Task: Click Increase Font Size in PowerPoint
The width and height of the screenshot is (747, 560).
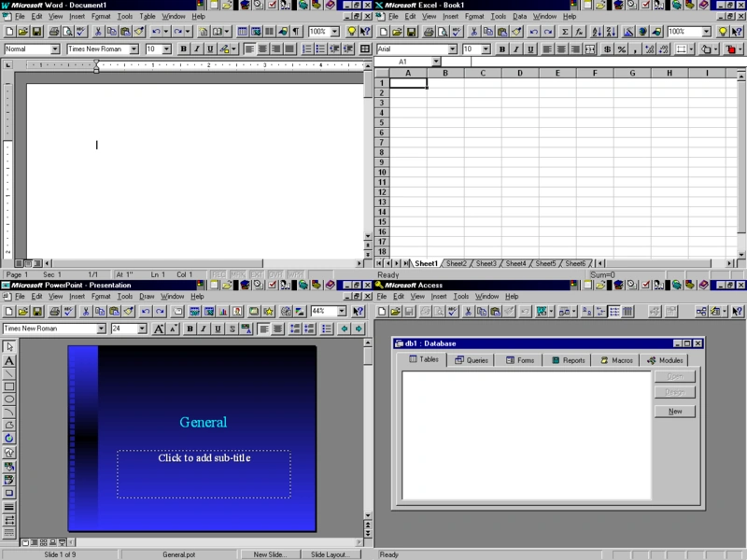Action: tap(159, 329)
